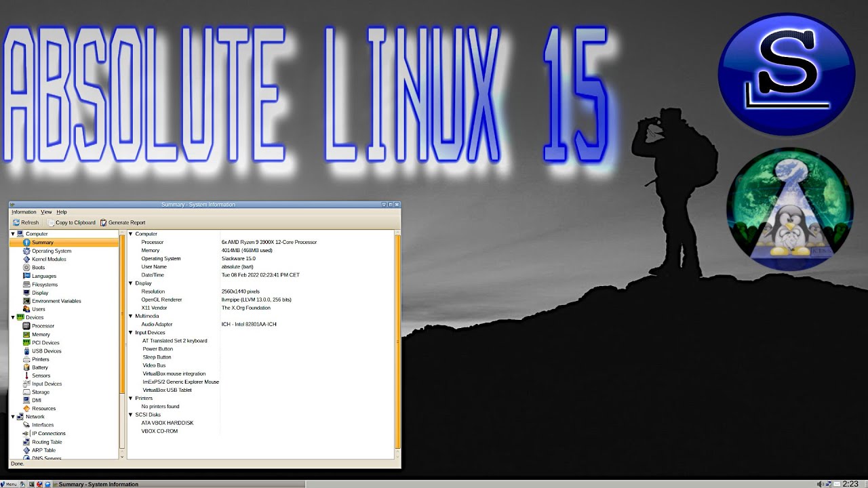Viewport: 868px width, 488px height.
Task: Open the Environment Variables icon
Action: [26, 301]
